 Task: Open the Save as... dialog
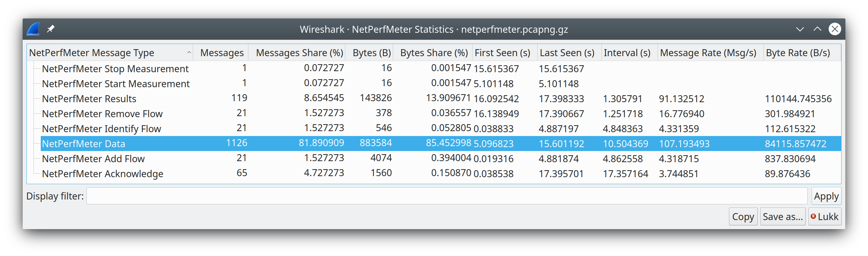pyautogui.click(x=783, y=217)
